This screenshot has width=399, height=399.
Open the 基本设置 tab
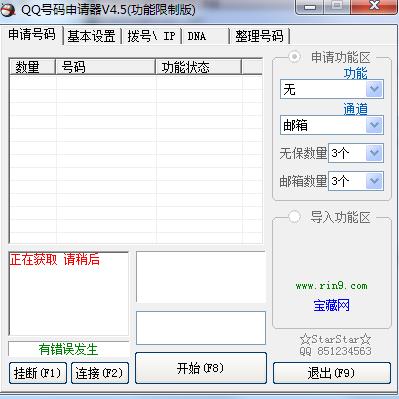coord(91,36)
